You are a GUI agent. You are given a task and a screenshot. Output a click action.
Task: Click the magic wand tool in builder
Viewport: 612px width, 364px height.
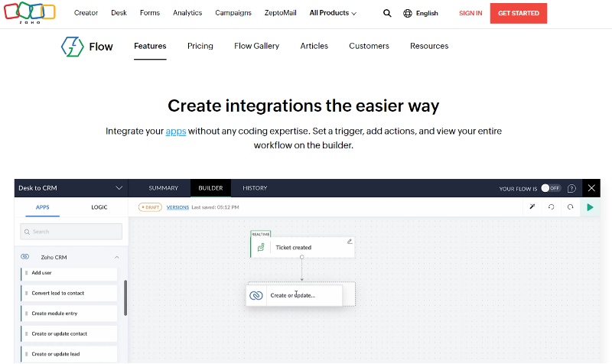pyautogui.click(x=532, y=207)
